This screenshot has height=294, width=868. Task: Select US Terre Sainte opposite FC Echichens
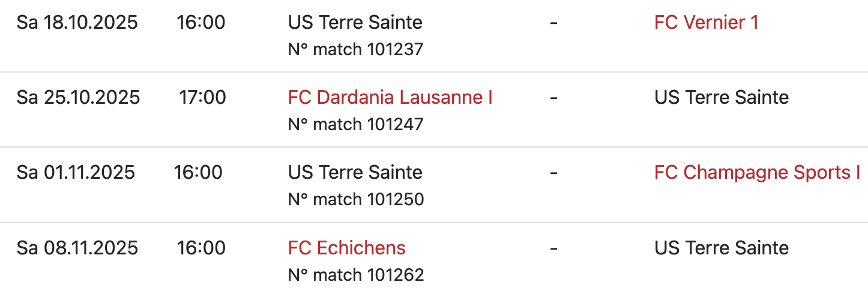point(721,248)
